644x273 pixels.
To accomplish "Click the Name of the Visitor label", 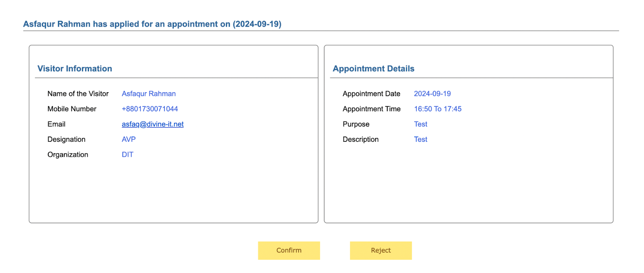I will coord(78,94).
